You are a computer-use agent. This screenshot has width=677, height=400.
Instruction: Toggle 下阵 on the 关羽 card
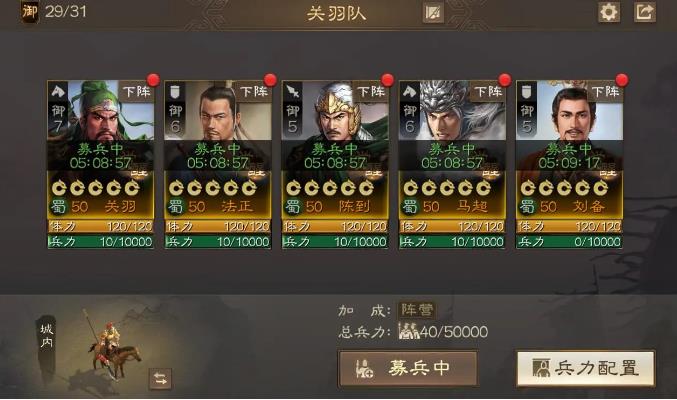[x=136, y=92]
